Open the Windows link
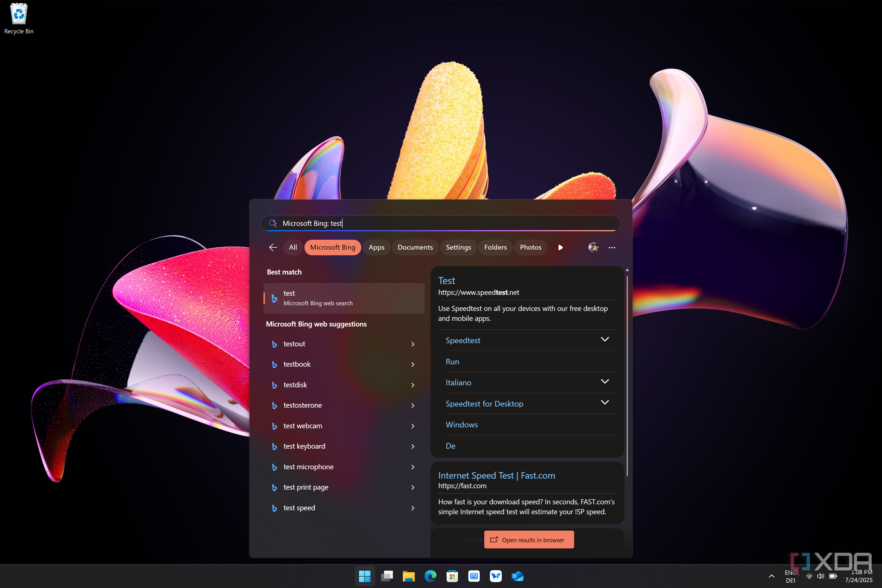The height and width of the screenshot is (588, 882). tap(462, 425)
